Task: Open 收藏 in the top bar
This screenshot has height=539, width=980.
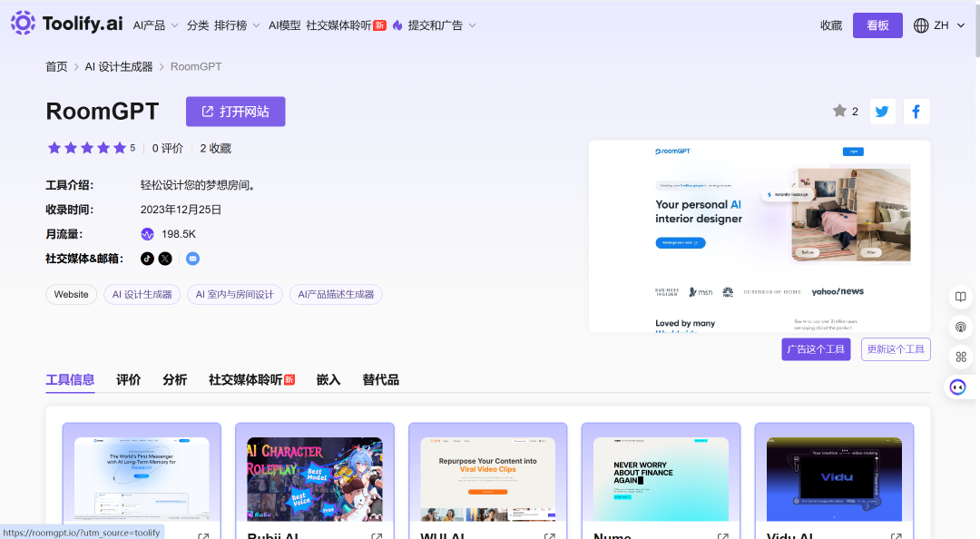Action: [831, 25]
